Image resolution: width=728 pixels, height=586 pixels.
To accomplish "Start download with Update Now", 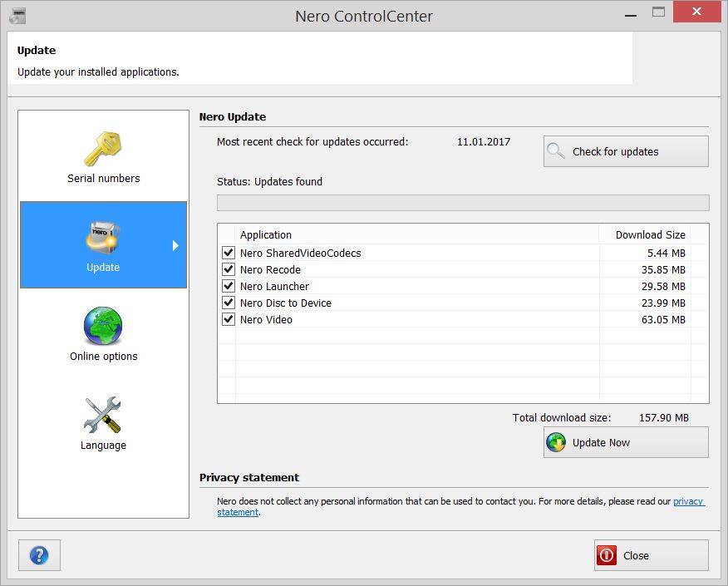I will 626,442.
